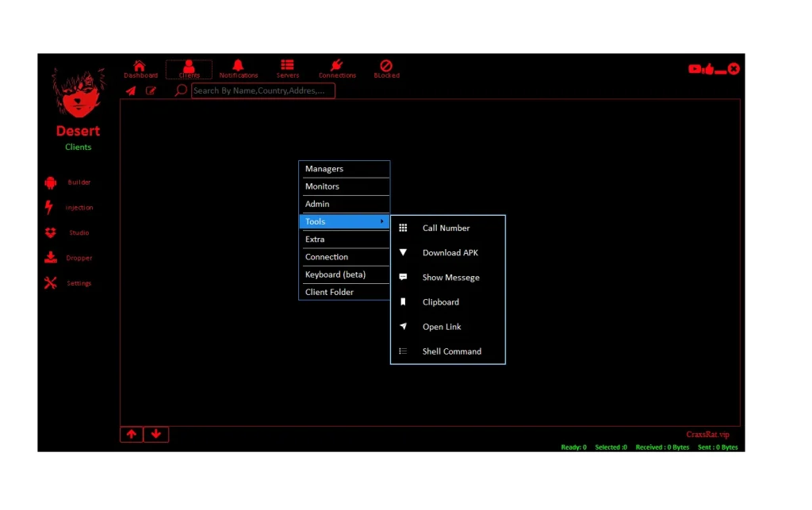Go to the Dashboard

click(140, 67)
